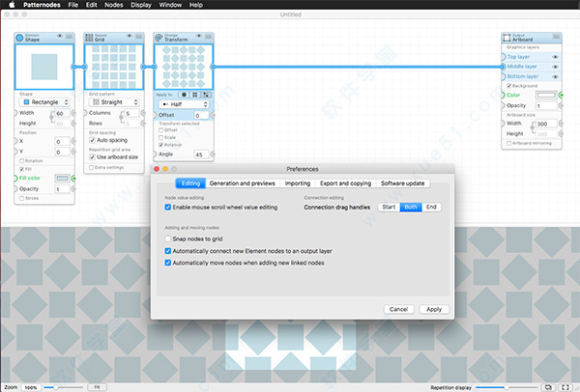Select the 'grid' Apply to icon
This screenshot has height=392, width=580.
pos(194,95)
